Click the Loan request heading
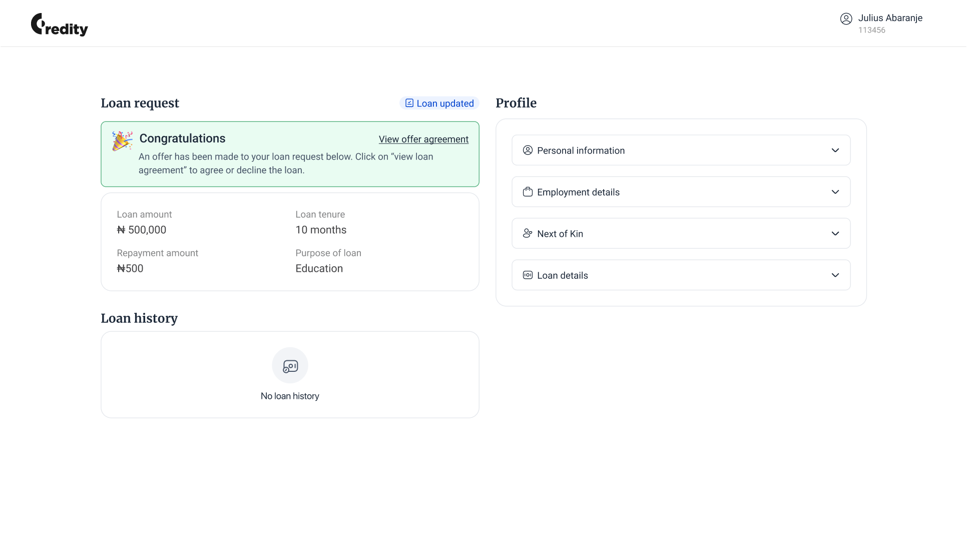Image resolution: width=967 pixels, height=560 pixels. click(x=140, y=103)
